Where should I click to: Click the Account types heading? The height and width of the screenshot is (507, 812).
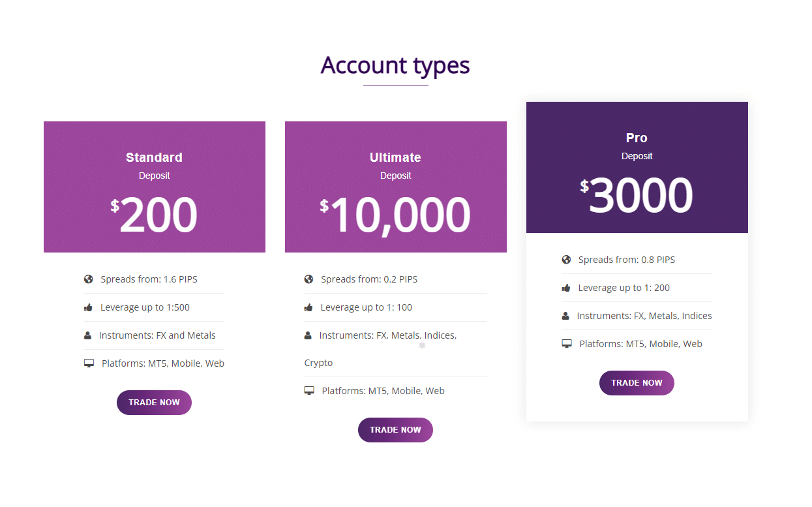tap(395, 65)
